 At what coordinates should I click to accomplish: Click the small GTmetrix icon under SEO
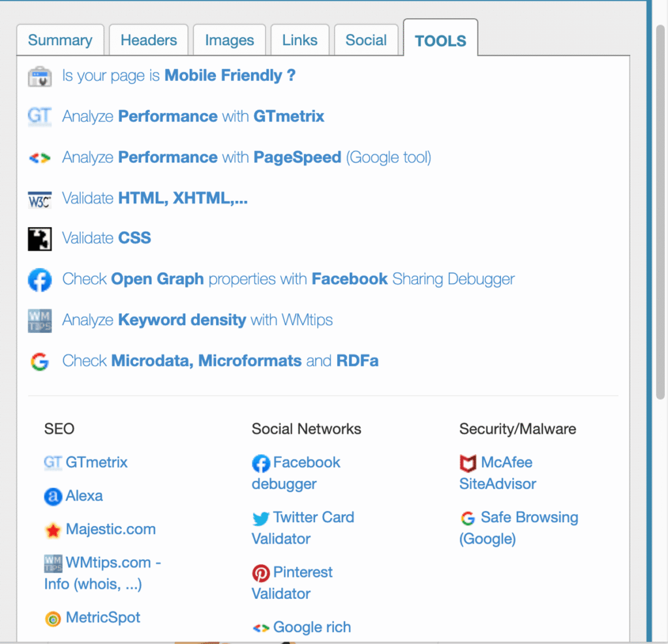(53, 463)
